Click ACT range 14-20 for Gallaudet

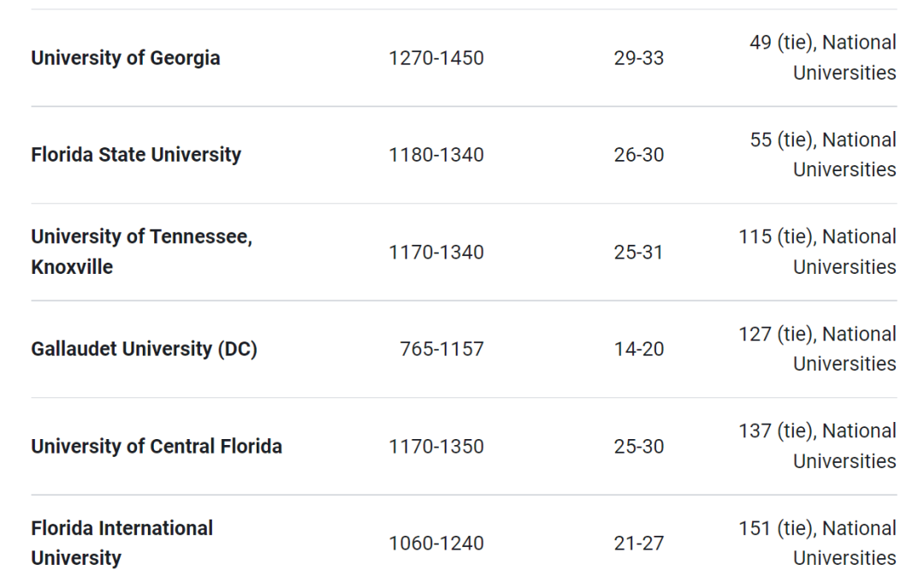click(x=639, y=349)
